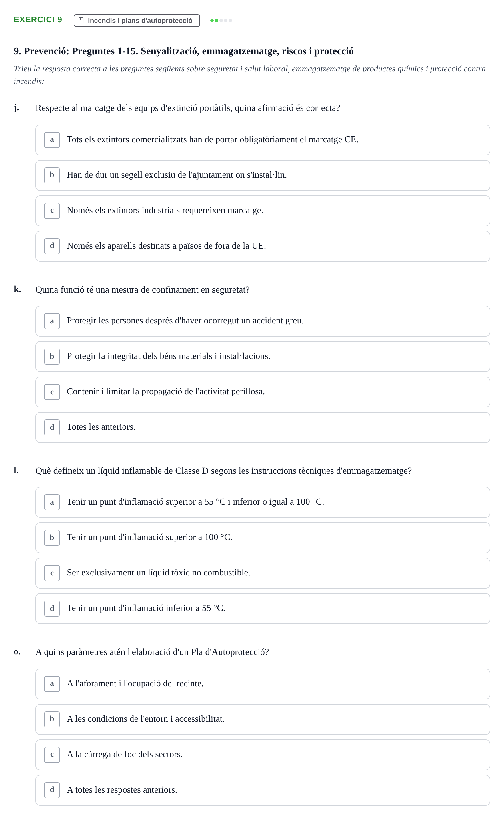Select 'A la càrrega de foc dels sectors'

tap(263, 755)
